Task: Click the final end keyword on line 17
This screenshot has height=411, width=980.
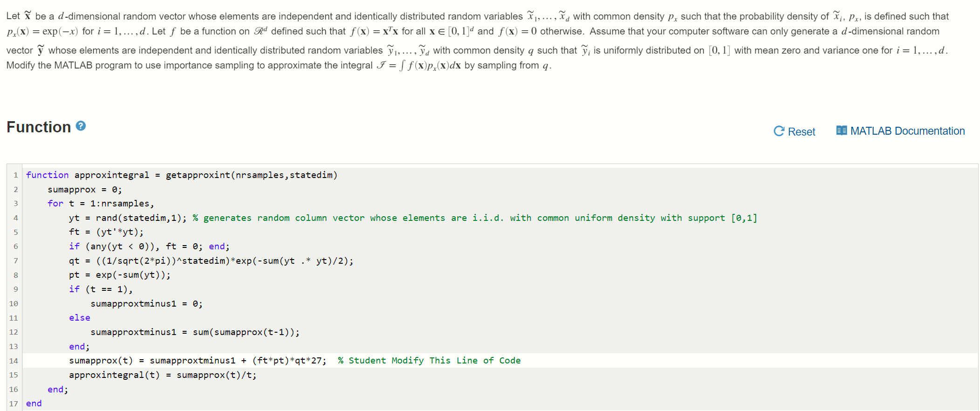Action: 33,403
